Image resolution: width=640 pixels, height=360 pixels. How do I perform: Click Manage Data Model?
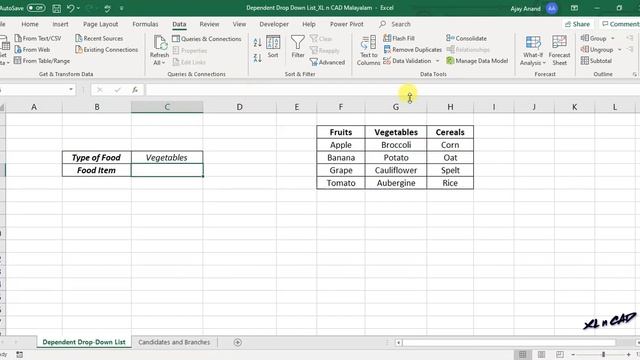click(477, 61)
